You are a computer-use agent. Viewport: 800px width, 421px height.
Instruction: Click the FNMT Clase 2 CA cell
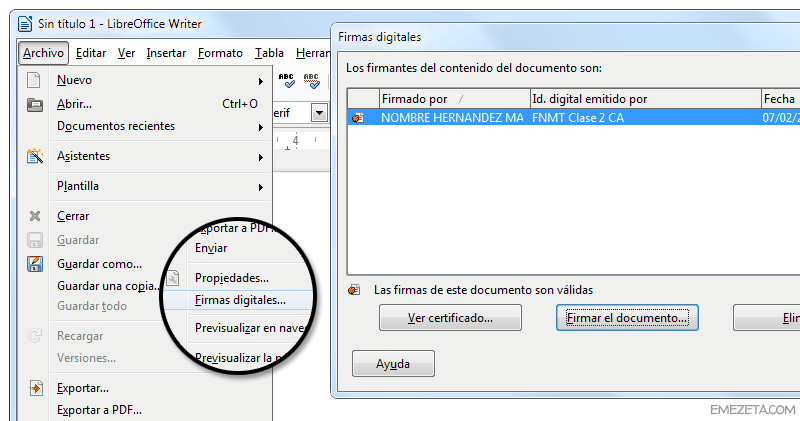coord(578,118)
